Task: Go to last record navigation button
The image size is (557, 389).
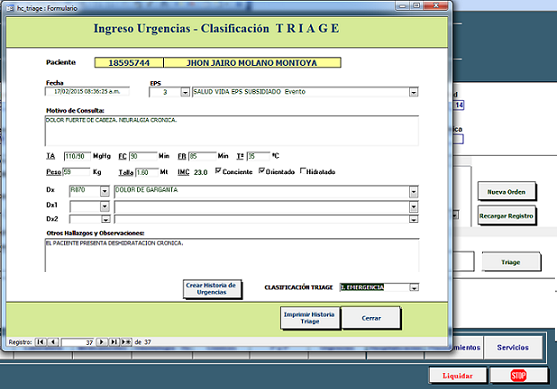Action: 114,342
